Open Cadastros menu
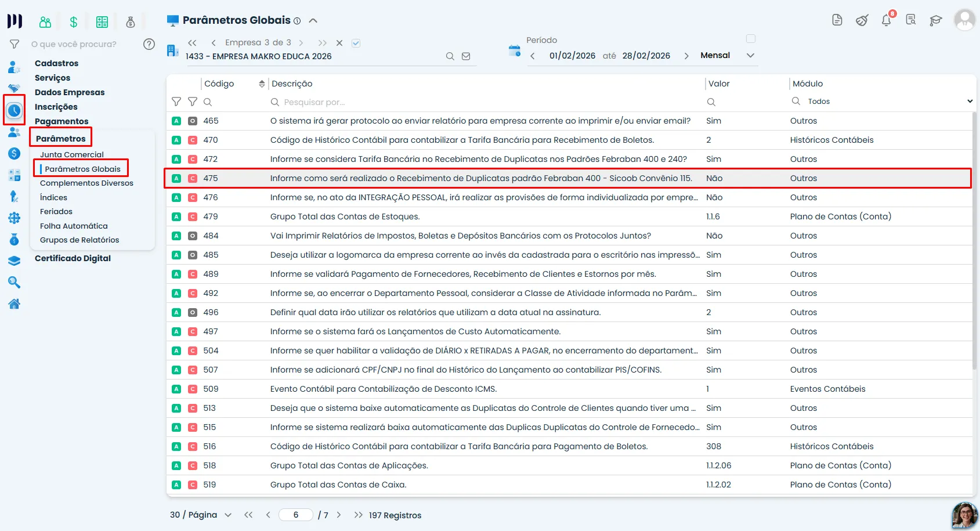Image resolution: width=980 pixels, height=531 pixels. (56, 63)
